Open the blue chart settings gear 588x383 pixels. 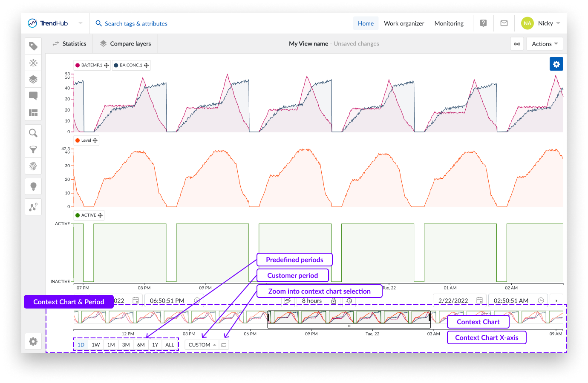(x=556, y=64)
